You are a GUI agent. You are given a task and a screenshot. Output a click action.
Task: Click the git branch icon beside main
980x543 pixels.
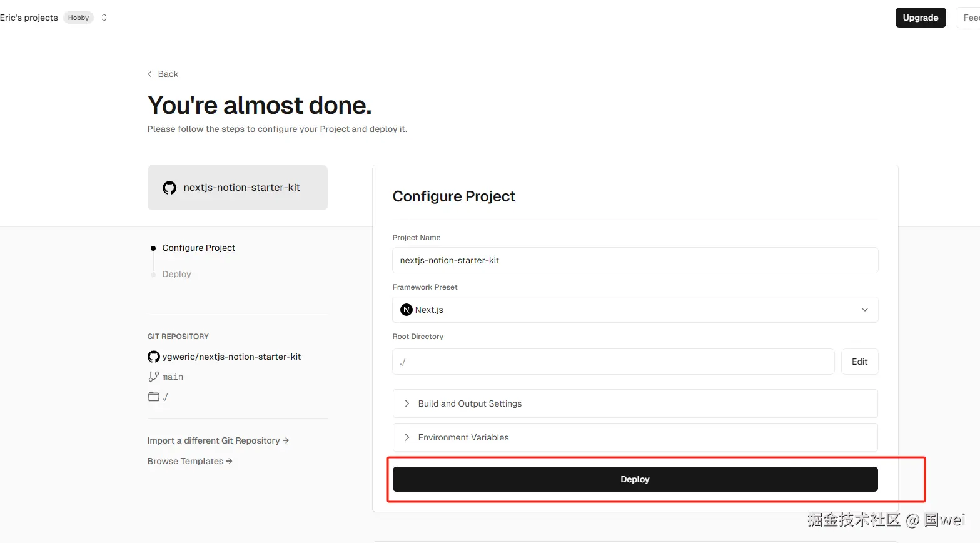[153, 377]
